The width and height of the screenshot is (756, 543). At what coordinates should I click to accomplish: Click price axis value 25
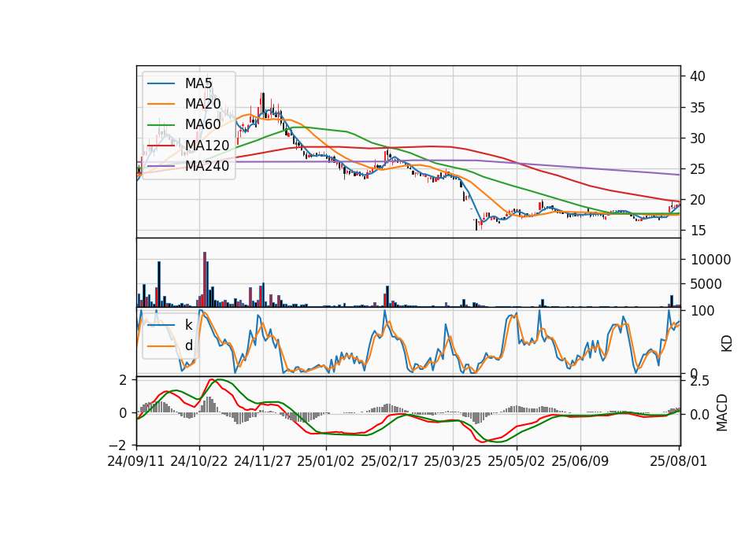698,169
